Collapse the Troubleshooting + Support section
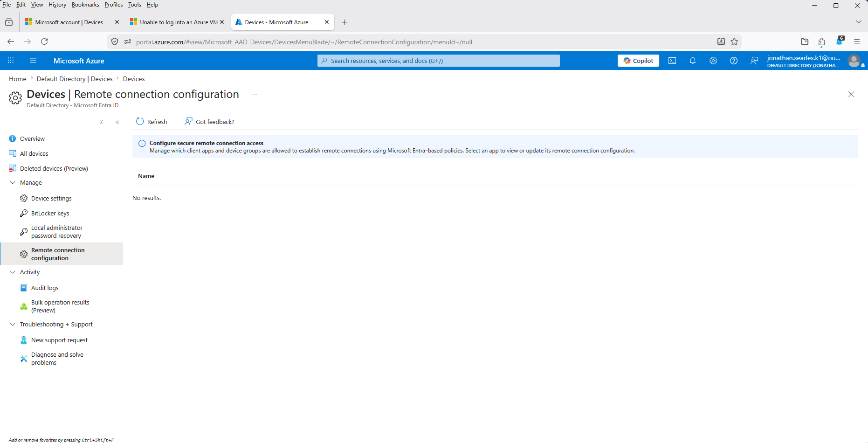Viewport: 868px width, 443px height. [13, 324]
